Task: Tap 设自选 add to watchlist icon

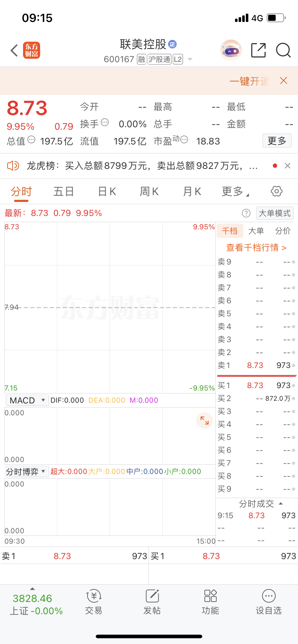Action: 269,602
